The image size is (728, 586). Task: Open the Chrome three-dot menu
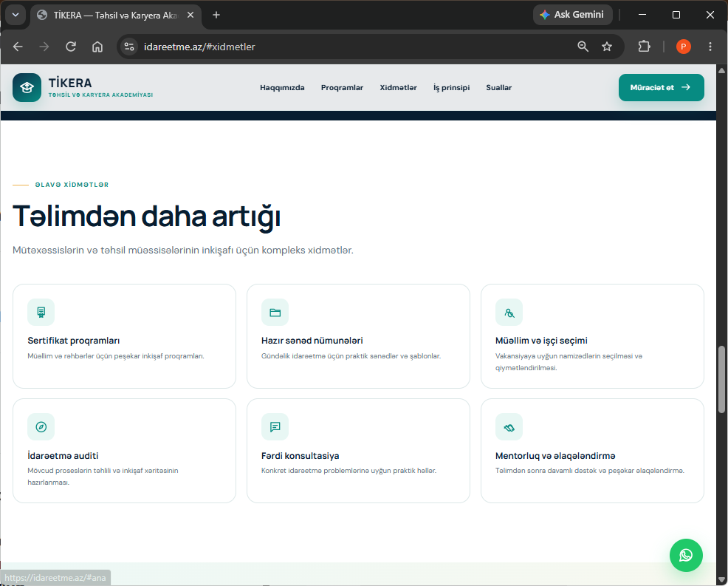coord(710,47)
